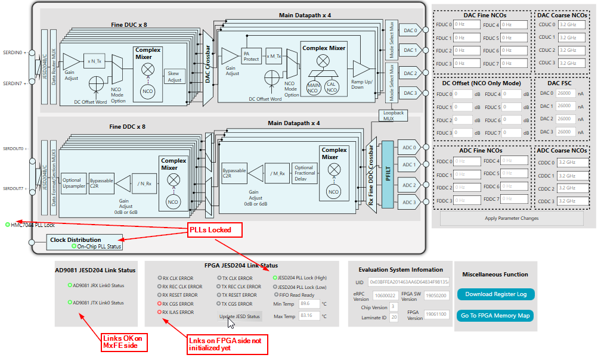Edit the CDUC 3 coarse NCO field
Screen dimensions: 604x364
tap(572, 63)
